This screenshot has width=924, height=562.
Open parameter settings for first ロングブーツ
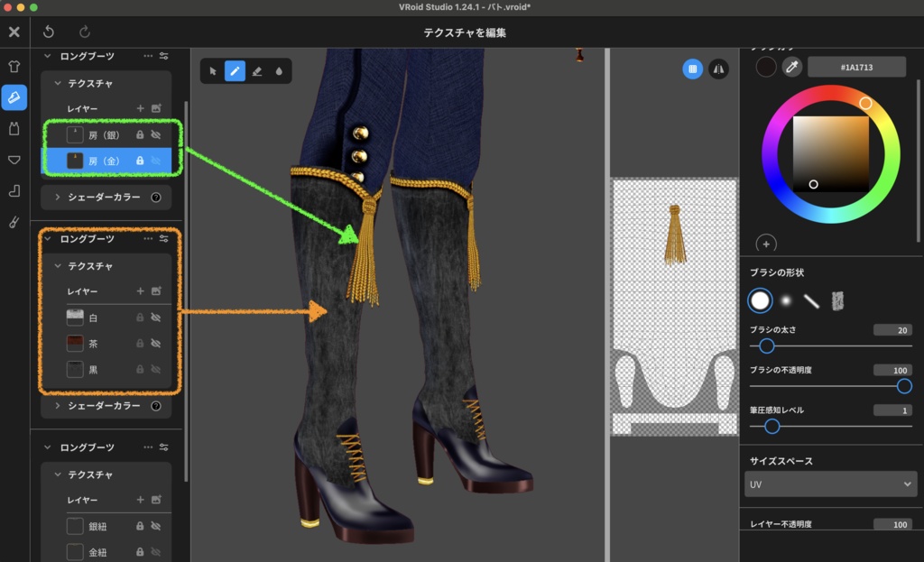pyautogui.click(x=164, y=56)
